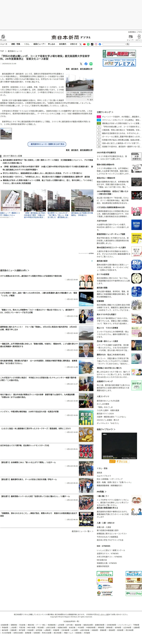The width and height of the screenshot is (142, 644).
Task: Expand 桜島ライブカメラ header
Action: (x=106, y=429)
